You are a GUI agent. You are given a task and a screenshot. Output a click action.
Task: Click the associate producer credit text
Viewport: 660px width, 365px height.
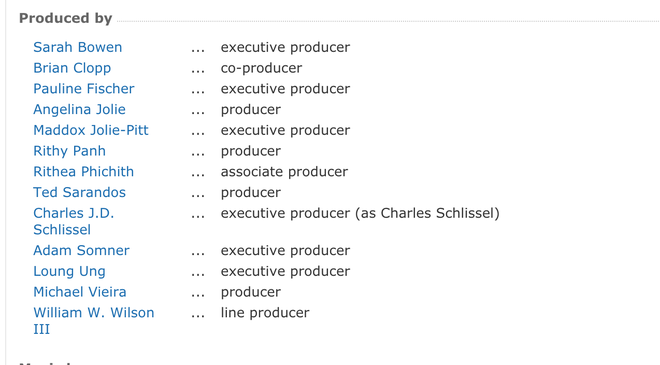284,172
